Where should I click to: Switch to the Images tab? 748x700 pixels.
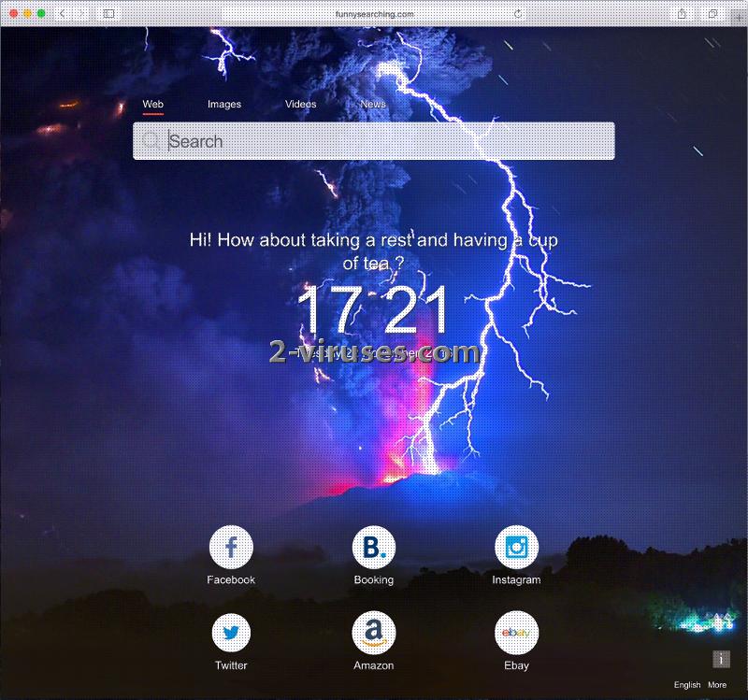(224, 105)
